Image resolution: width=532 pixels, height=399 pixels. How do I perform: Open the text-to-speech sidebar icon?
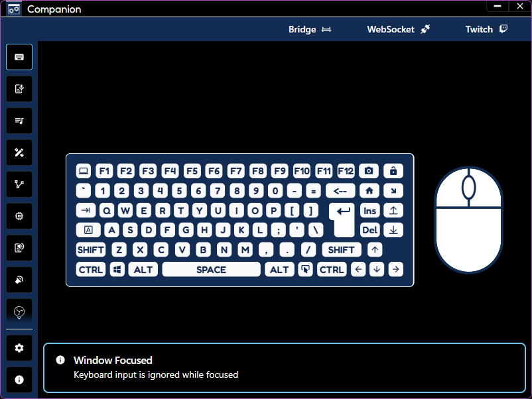[19, 248]
